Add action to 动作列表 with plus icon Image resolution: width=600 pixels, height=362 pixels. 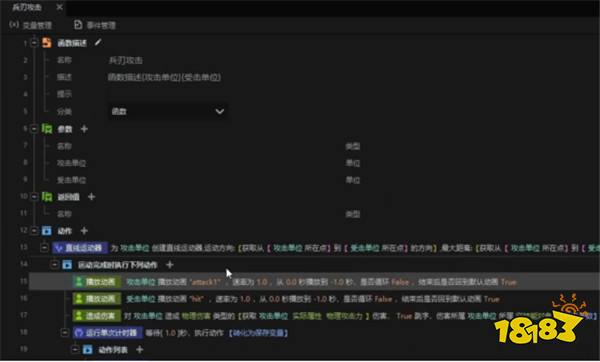[x=140, y=349]
